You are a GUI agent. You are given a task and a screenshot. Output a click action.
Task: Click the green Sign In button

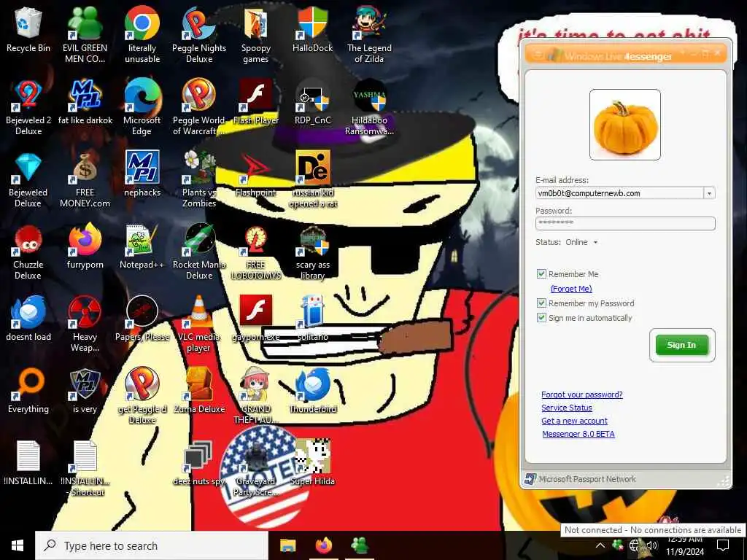tap(682, 345)
